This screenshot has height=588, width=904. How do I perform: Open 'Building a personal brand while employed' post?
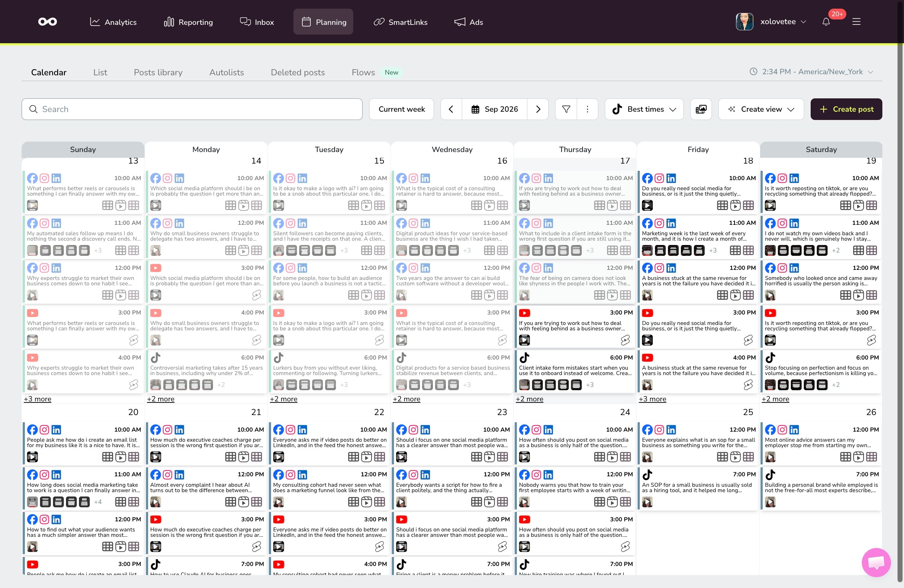click(x=820, y=489)
